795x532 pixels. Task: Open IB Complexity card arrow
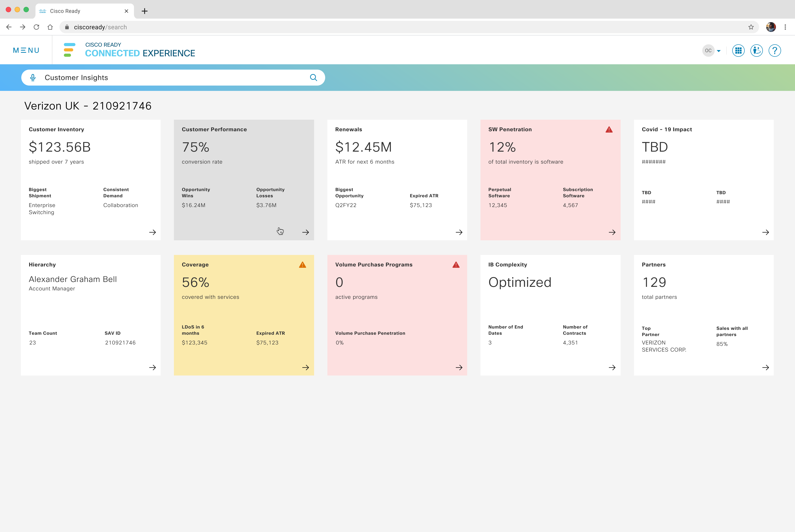tap(612, 368)
